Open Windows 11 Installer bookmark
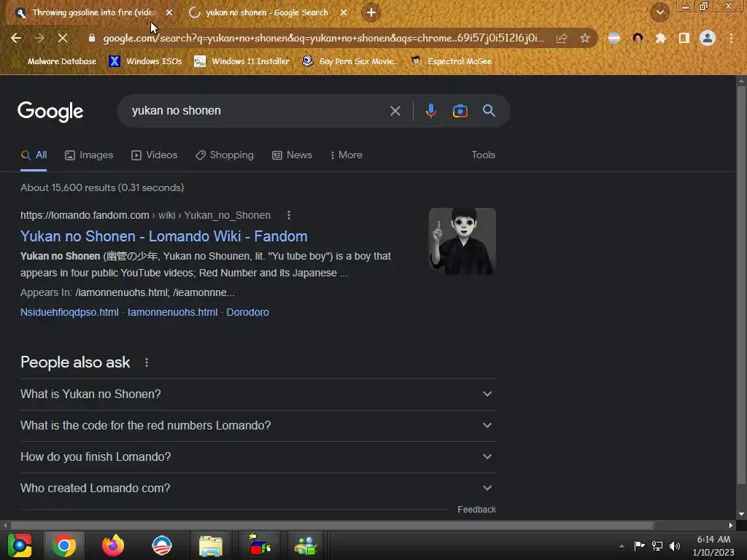 tap(242, 61)
